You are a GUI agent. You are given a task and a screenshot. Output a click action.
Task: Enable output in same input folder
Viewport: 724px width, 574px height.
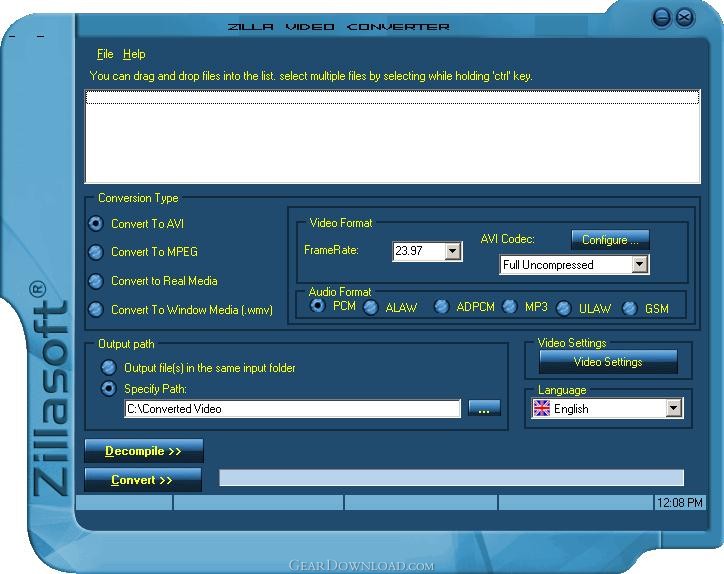click(109, 368)
